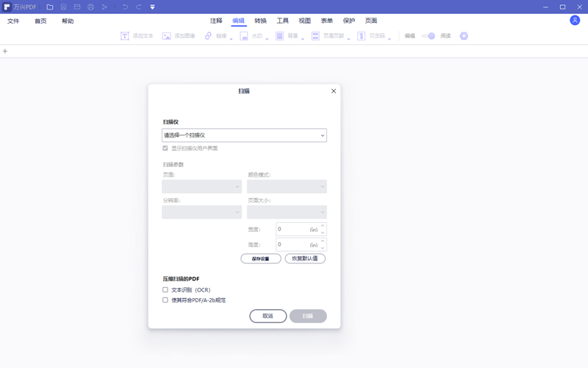The width and height of the screenshot is (588, 368).
Task: Switch to the 视图 tab
Action: 305,21
